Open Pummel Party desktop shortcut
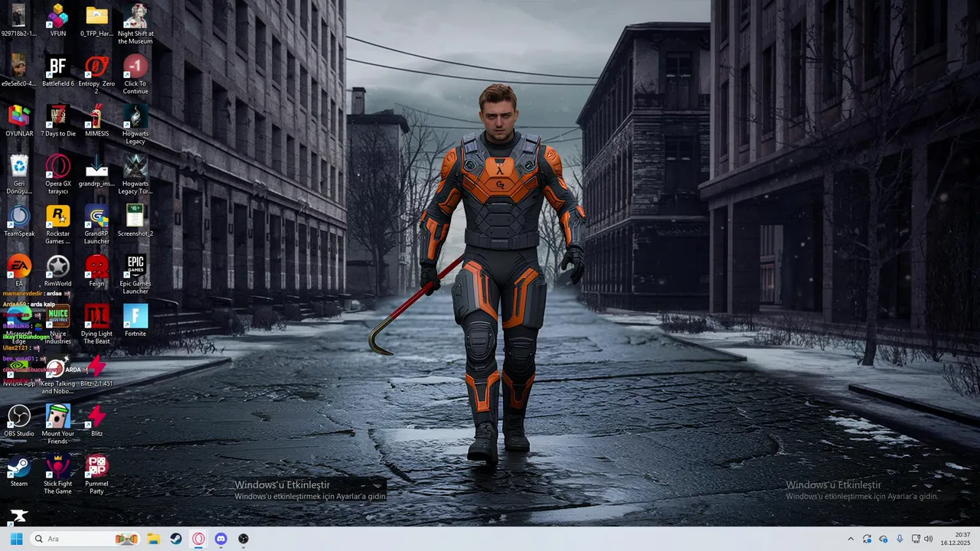 [96, 475]
